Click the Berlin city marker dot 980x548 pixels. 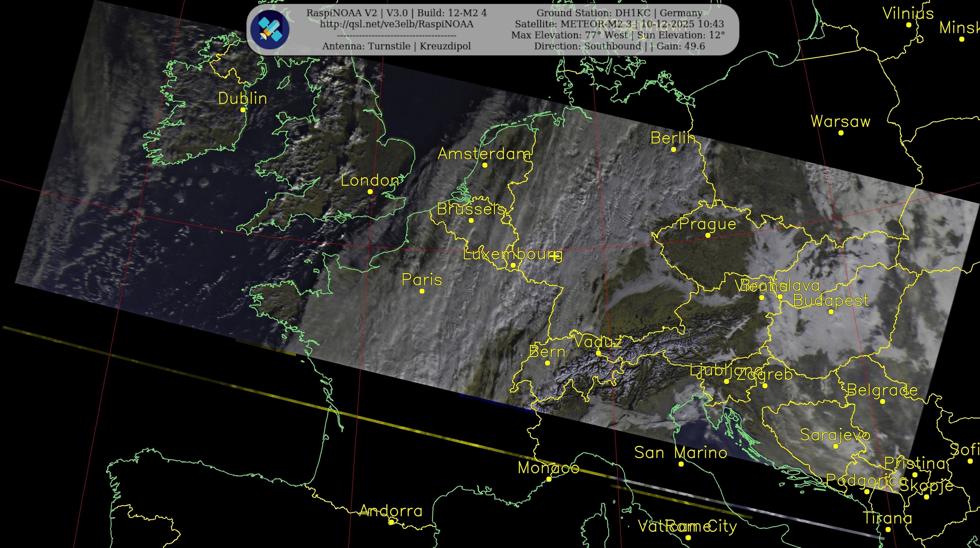[673, 150]
